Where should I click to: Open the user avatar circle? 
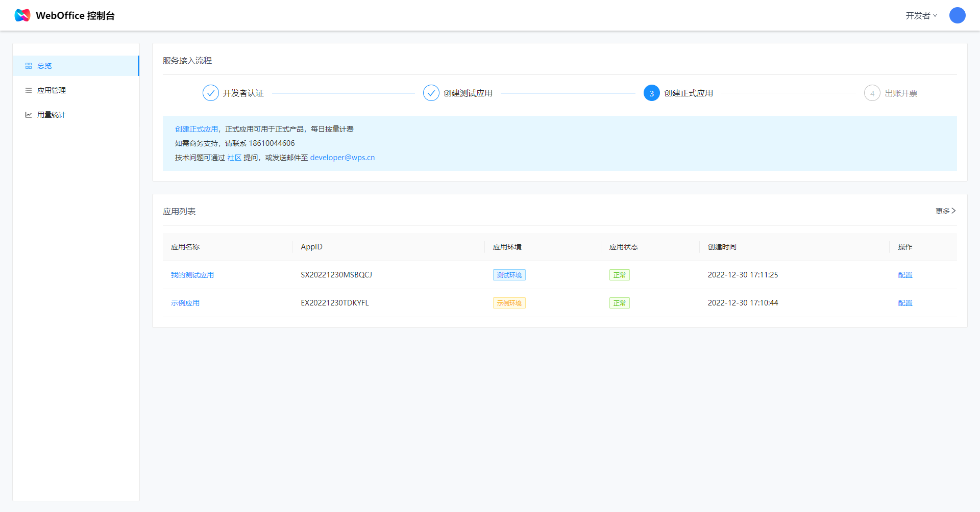tap(957, 15)
